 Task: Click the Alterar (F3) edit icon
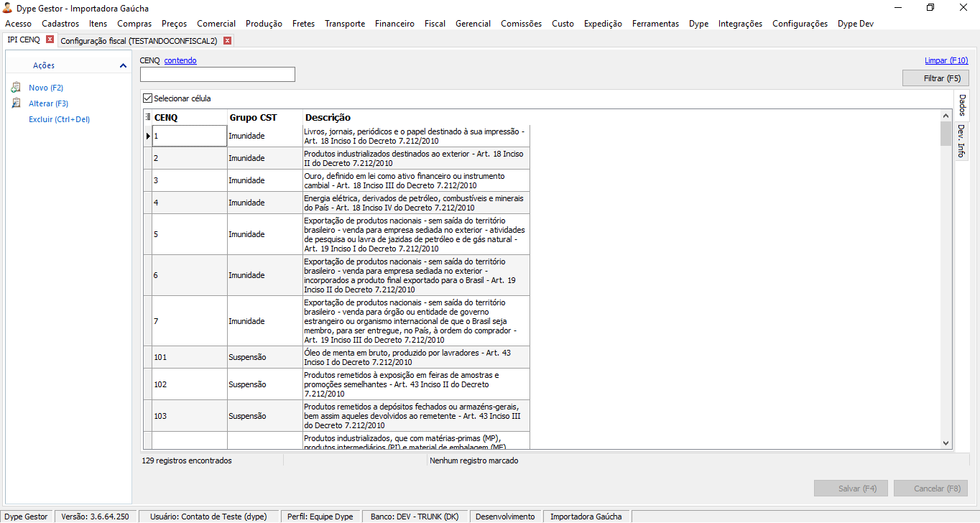pyautogui.click(x=16, y=103)
